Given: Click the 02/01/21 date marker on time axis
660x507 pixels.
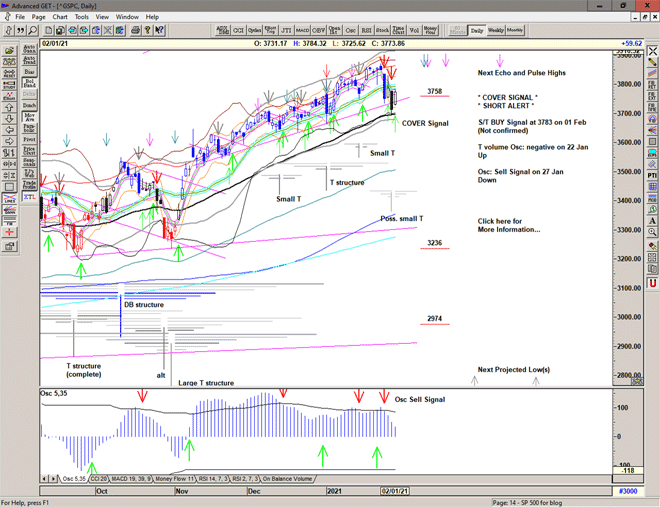Looking at the screenshot, I should pyautogui.click(x=393, y=493).
